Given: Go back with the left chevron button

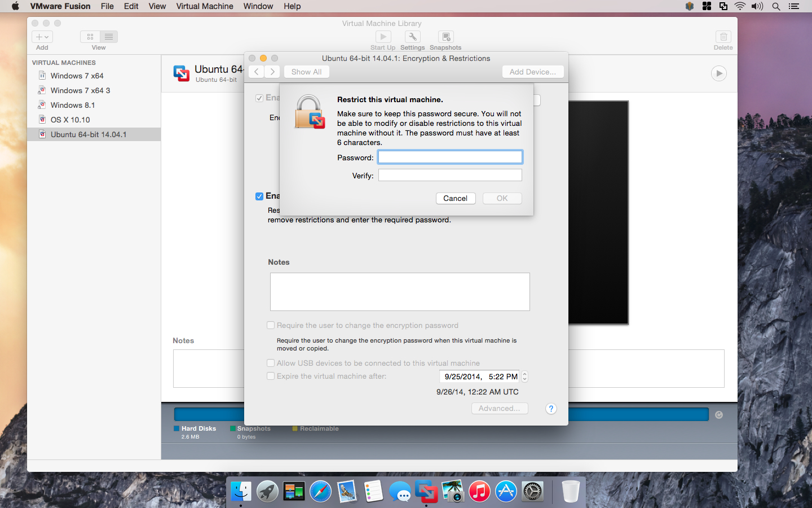Looking at the screenshot, I should pos(257,72).
